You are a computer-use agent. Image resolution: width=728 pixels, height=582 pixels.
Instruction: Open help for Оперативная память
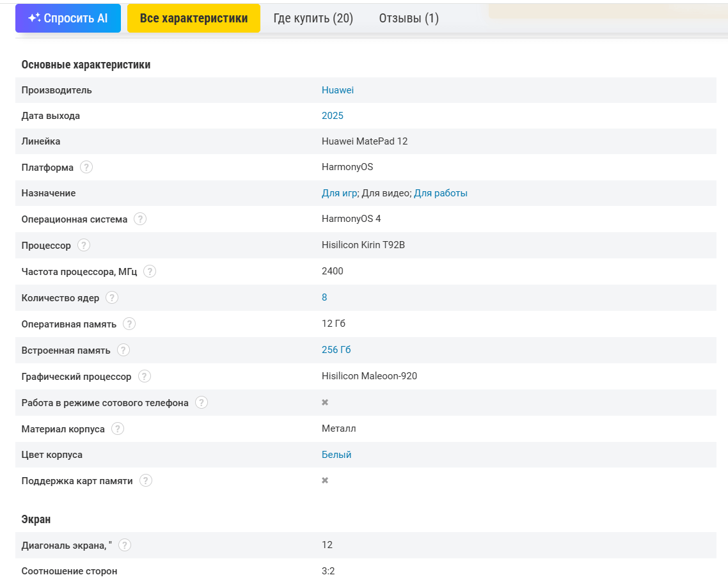129,324
